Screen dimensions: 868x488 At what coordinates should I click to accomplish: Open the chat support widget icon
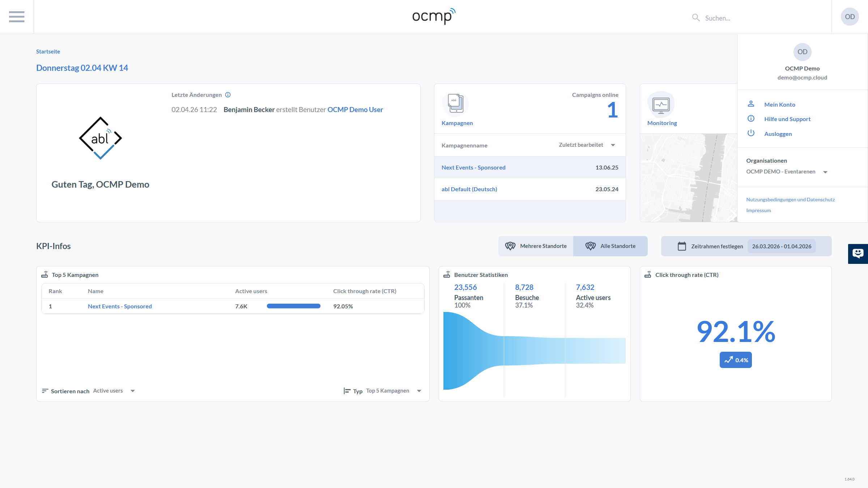coord(858,253)
